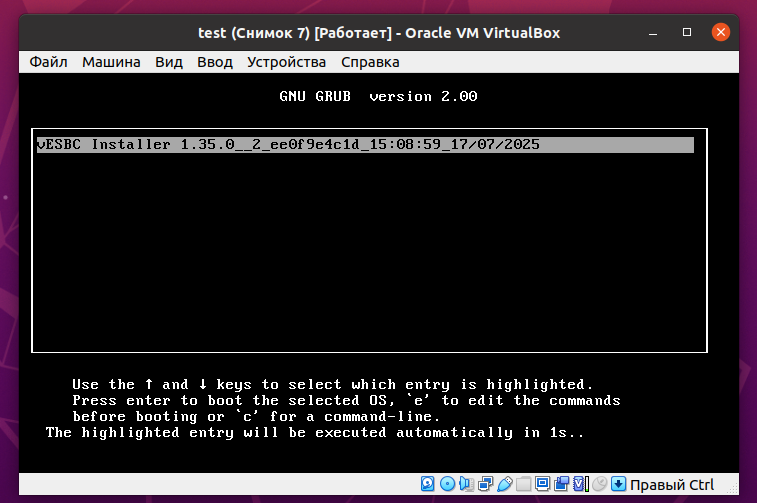Open the USB devices indicator icon
The width and height of the screenshot is (757, 503).
pyautogui.click(x=504, y=484)
